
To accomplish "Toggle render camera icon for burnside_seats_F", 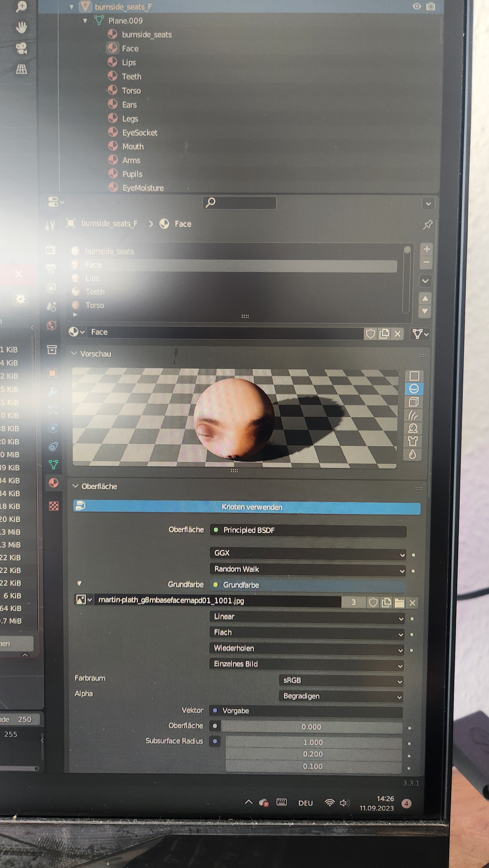I will click(430, 7).
